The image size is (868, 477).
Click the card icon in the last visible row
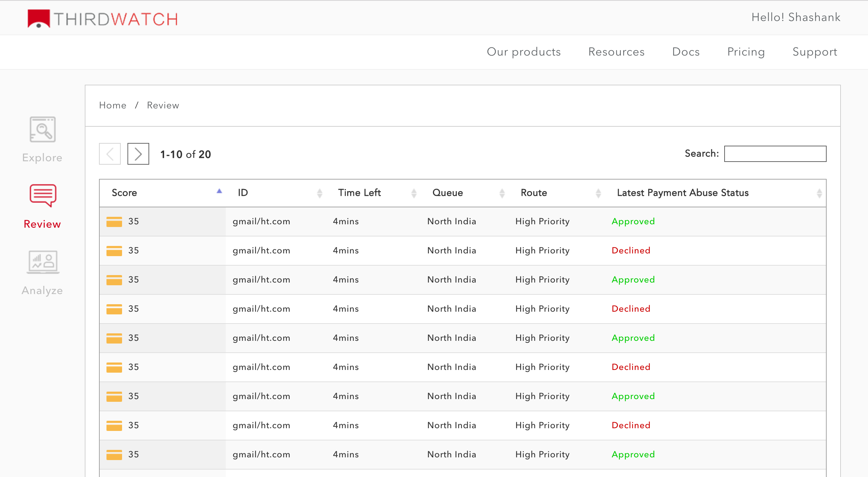click(114, 455)
